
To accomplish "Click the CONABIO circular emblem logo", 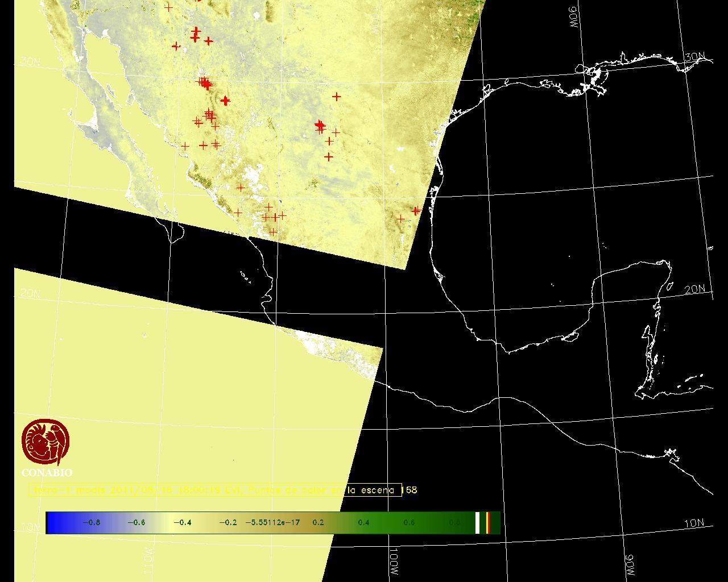I will coord(45,442).
